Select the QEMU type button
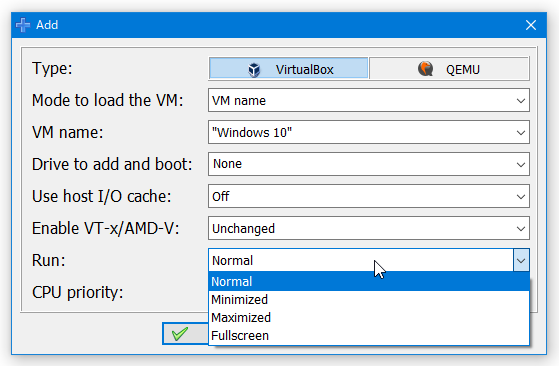This screenshot has height=366, width=559. [449, 68]
